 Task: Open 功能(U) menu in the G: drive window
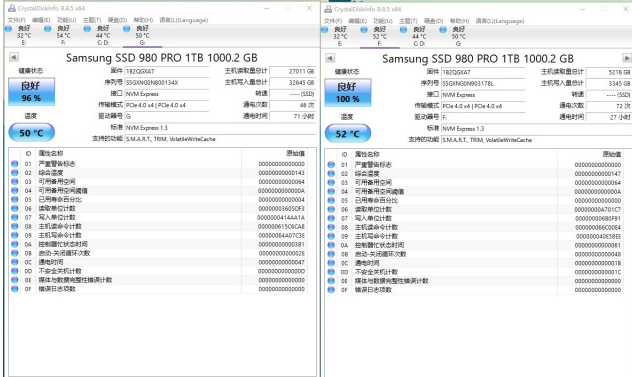[x=67, y=20]
